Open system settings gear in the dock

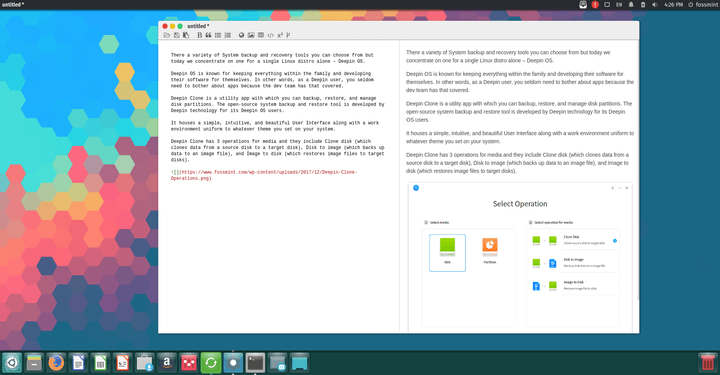pyautogui.click(x=233, y=363)
